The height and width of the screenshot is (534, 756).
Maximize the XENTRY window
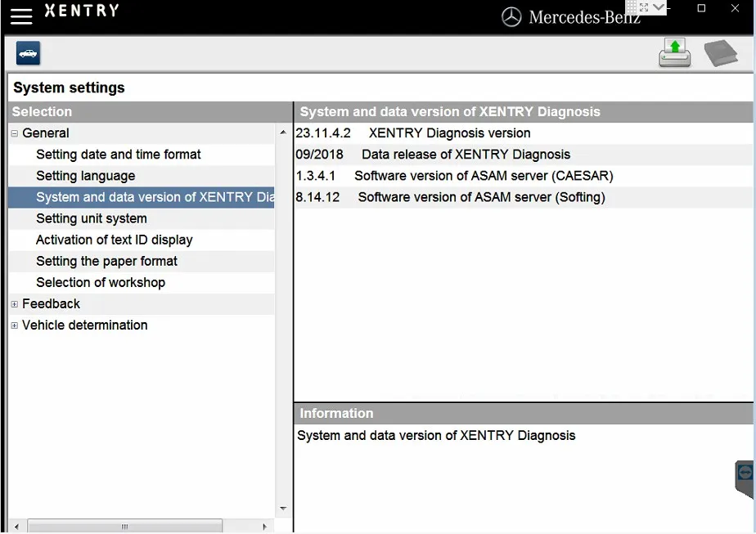tap(701, 8)
